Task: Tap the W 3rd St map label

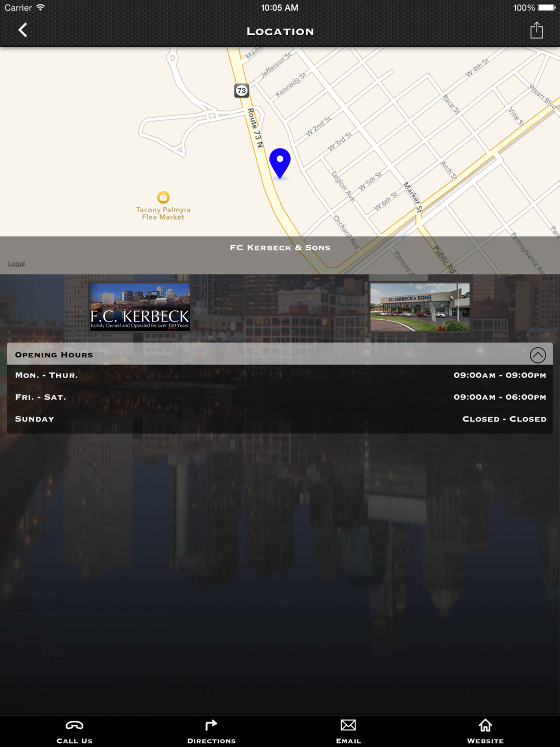Action: (x=340, y=142)
